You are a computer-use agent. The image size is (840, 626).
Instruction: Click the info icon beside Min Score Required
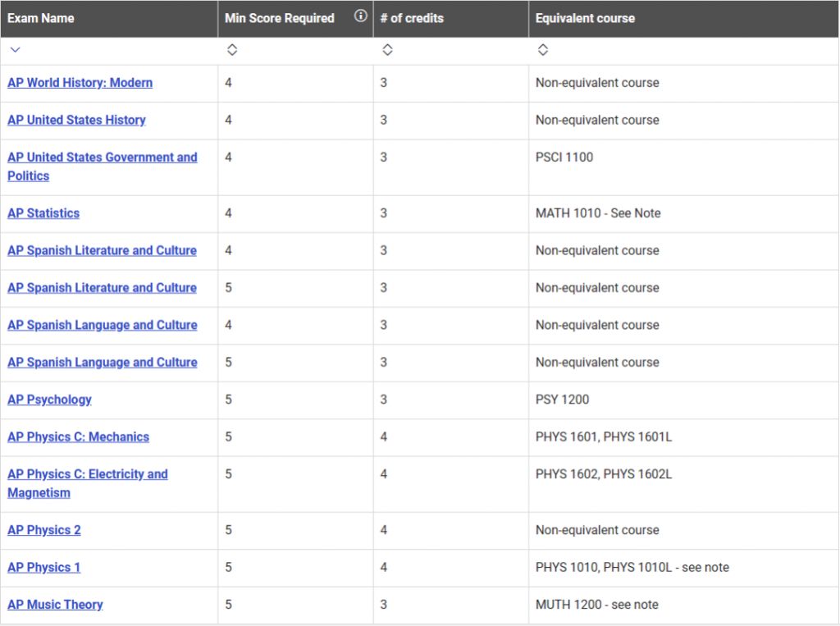[360, 16]
